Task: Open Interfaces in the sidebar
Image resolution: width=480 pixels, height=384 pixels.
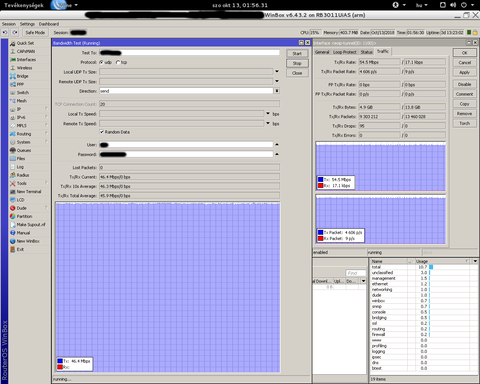Action: [26, 60]
